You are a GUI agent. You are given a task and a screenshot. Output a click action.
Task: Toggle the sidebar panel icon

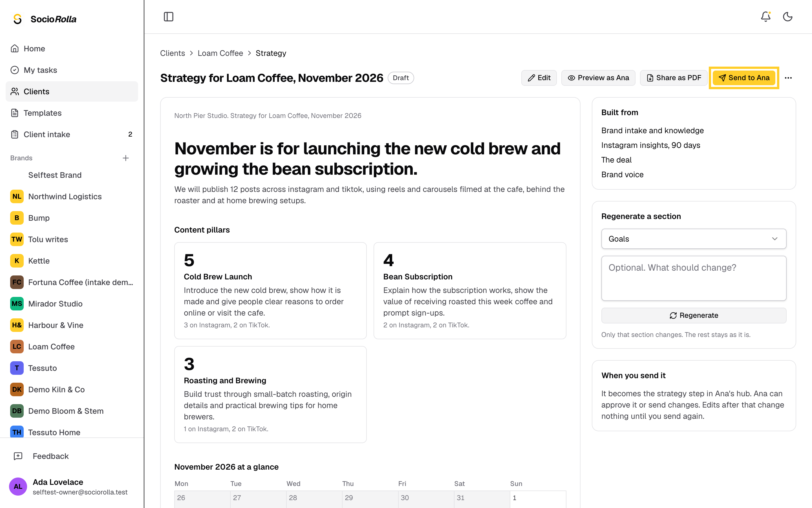[x=168, y=17]
